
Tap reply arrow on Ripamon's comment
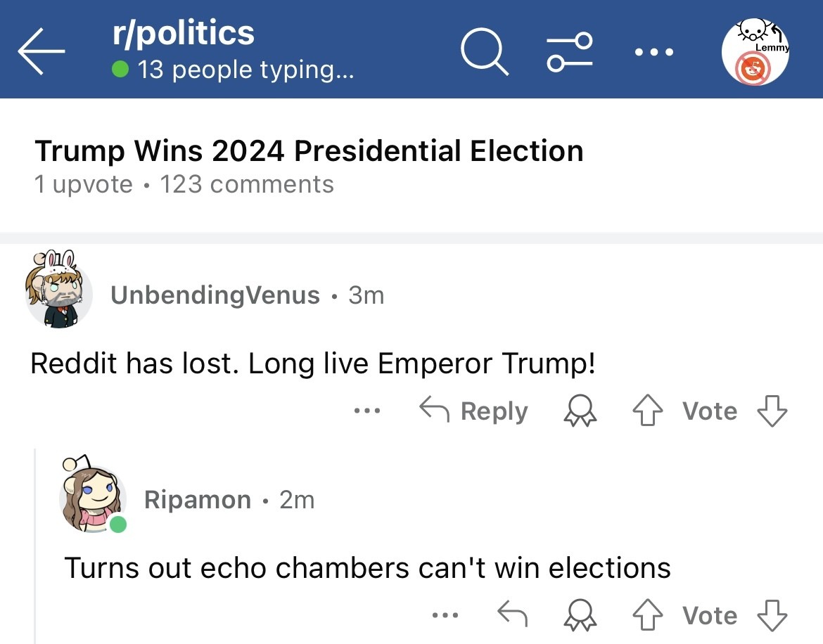click(x=512, y=614)
